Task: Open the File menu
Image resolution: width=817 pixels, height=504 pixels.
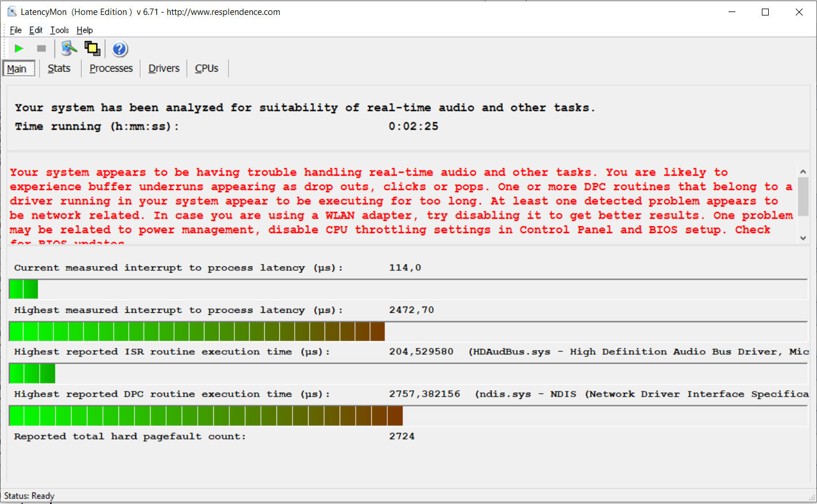Action: tap(16, 30)
